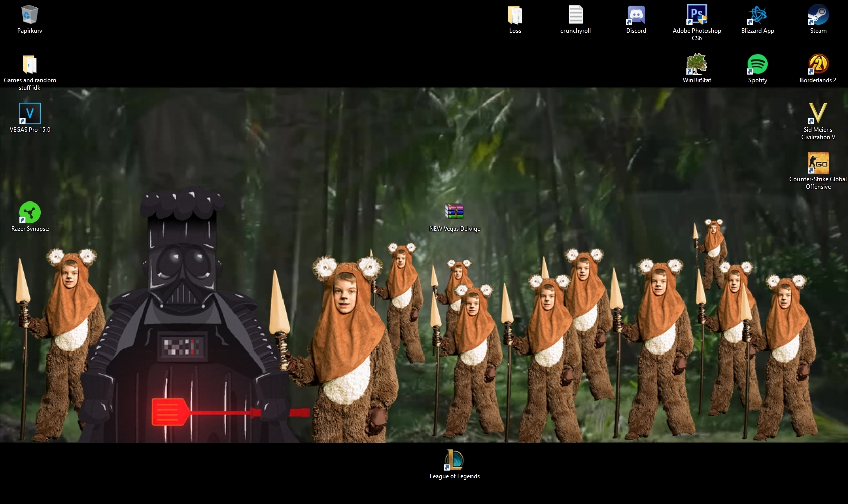
Task: Select the Papirkurv recycle bin icon
Action: tap(30, 15)
